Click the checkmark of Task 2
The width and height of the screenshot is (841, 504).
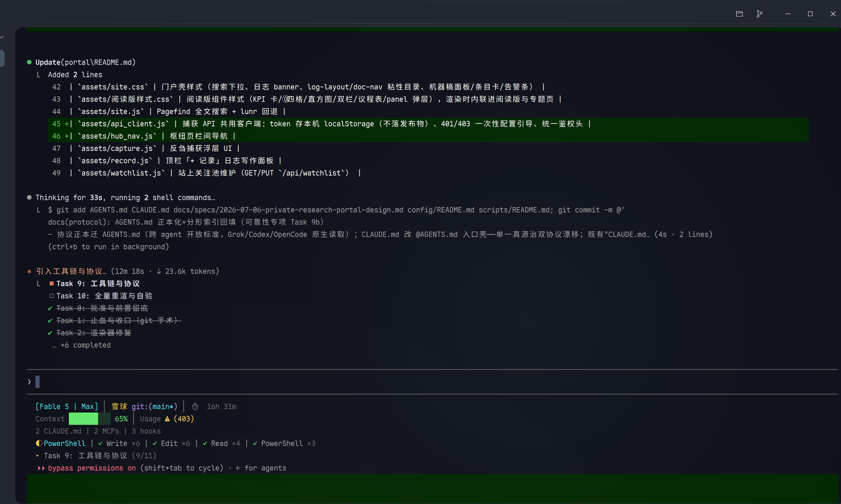50,333
